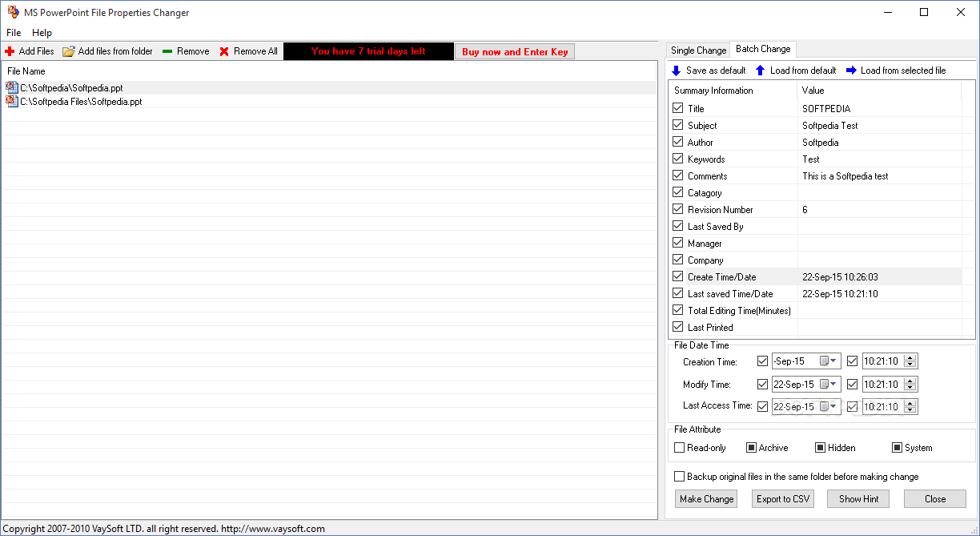Toggle the Revision Number checkbox
The image size is (980, 536).
pyautogui.click(x=678, y=209)
